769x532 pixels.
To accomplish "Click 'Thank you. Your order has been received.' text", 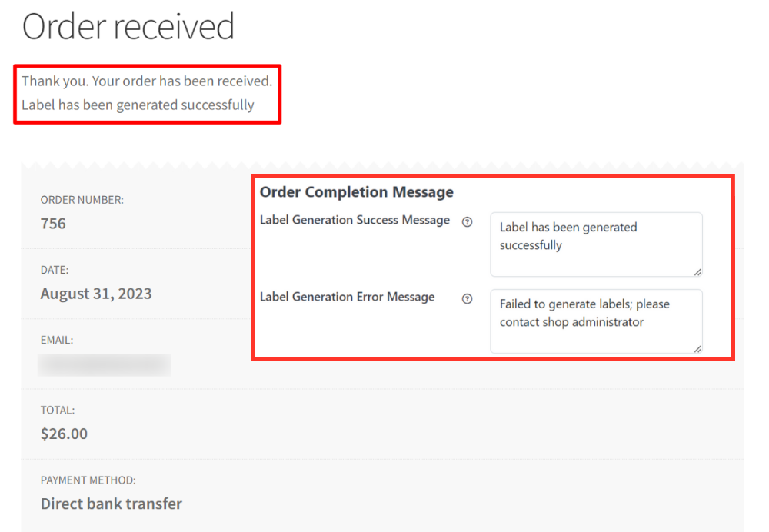I will [147, 81].
